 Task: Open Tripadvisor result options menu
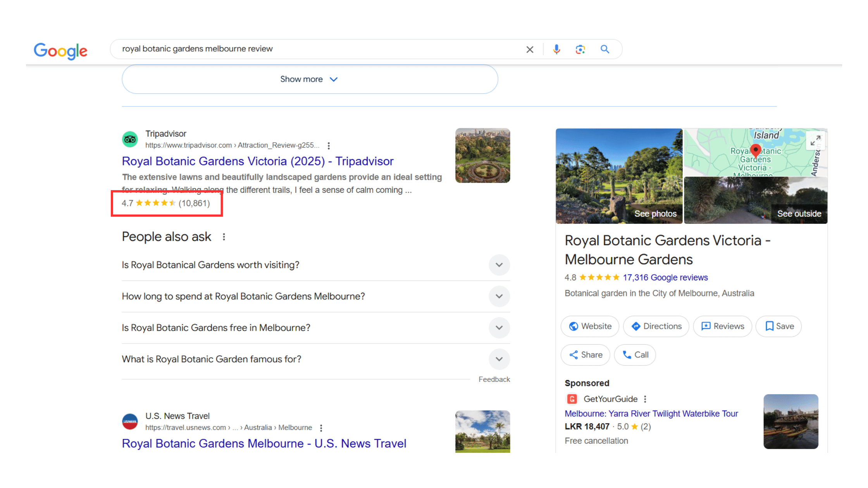[x=329, y=146]
